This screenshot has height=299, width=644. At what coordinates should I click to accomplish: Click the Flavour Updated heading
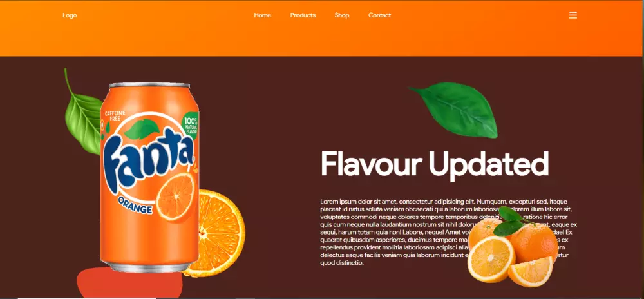click(435, 164)
